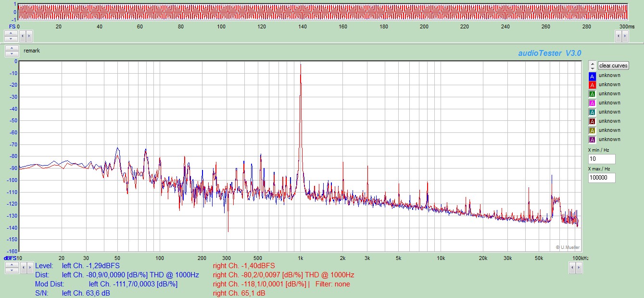The height and width of the screenshot is (298, 644).
Task: Click the blue curve A icon
Action: [x=592, y=76]
